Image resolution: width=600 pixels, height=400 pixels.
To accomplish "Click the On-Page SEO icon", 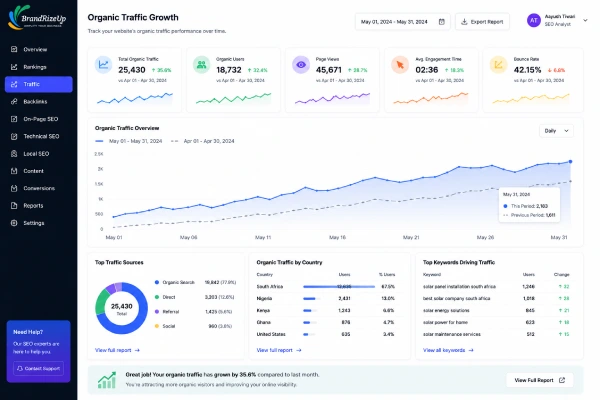I will (x=14, y=119).
